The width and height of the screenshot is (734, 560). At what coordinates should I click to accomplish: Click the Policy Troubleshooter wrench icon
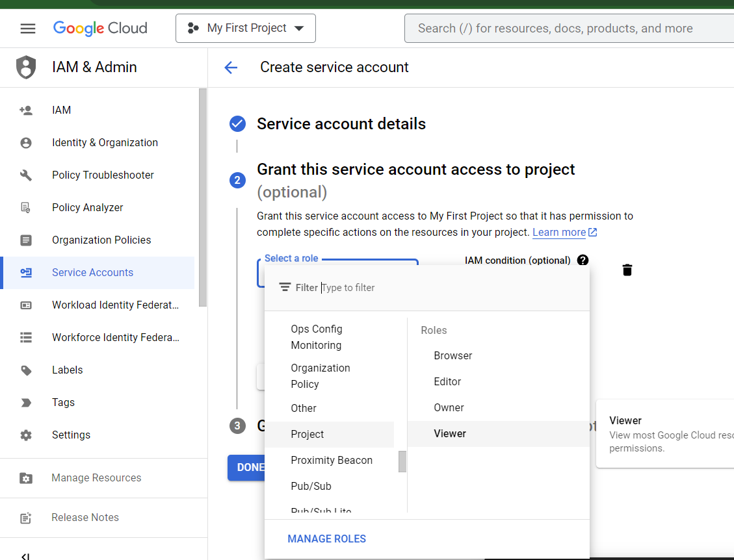click(26, 175)
